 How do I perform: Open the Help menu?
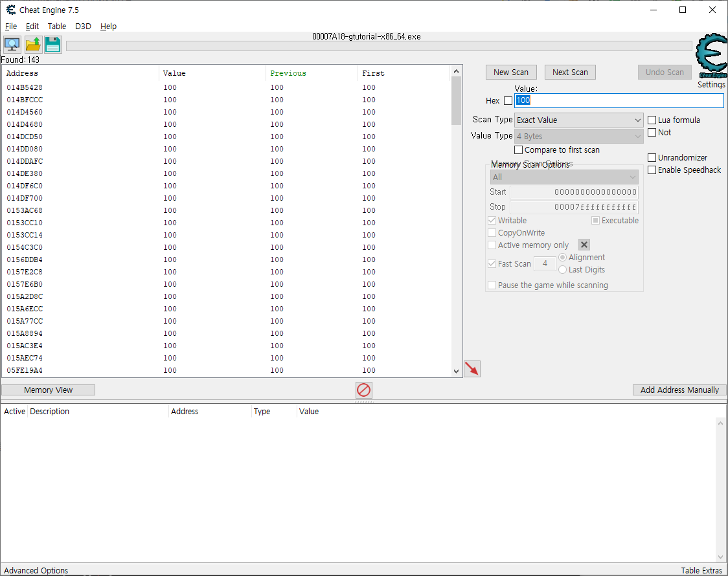(108, 27)
